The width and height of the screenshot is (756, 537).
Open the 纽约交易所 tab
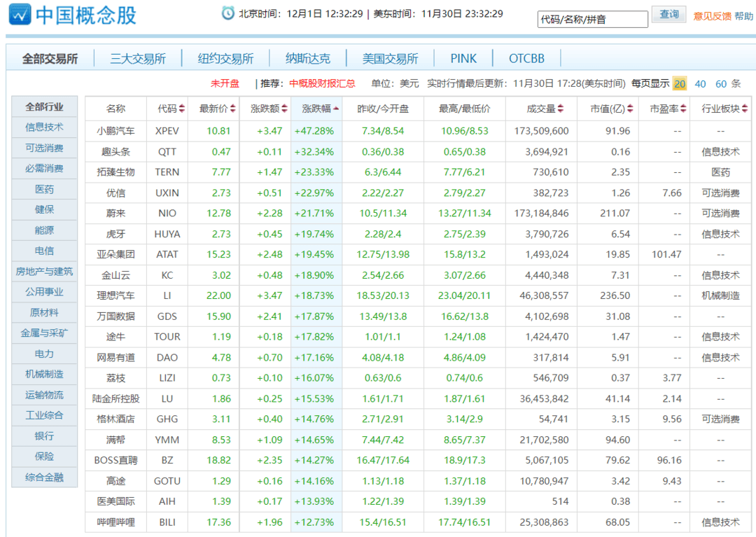[225, 59]
